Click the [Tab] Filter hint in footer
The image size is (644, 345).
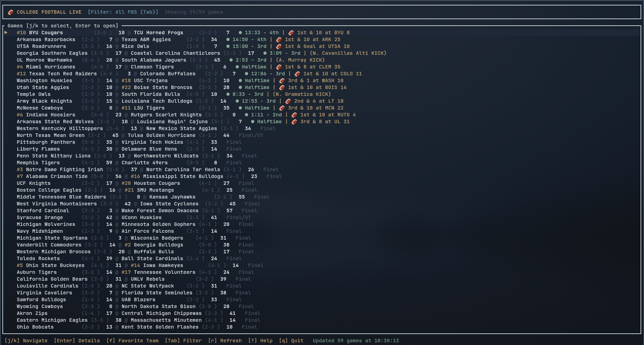pos(183,341)
